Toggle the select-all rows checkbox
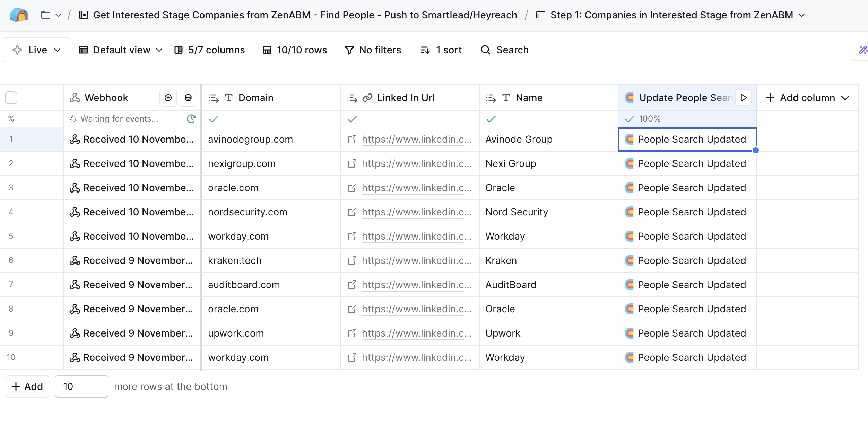The height and width of the screenshot is (428, 868). pyautogui.click(x=11, y=98)
